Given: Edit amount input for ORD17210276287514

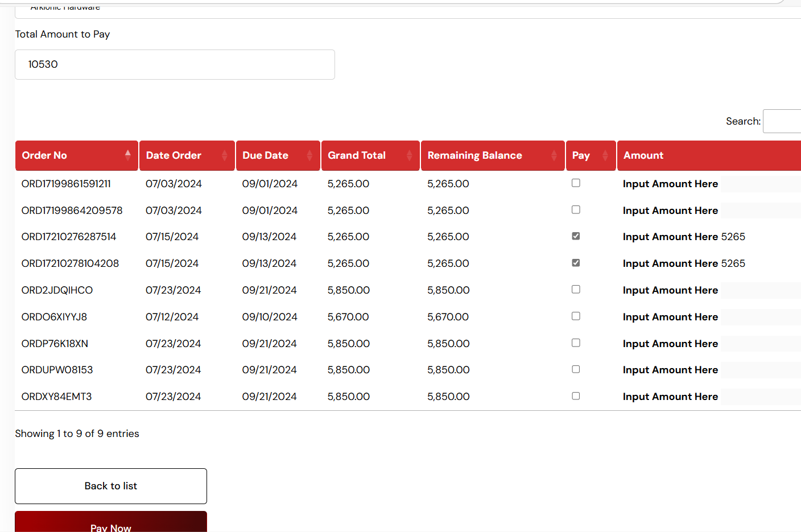Looking at the screenshot, I should point(761,237).
